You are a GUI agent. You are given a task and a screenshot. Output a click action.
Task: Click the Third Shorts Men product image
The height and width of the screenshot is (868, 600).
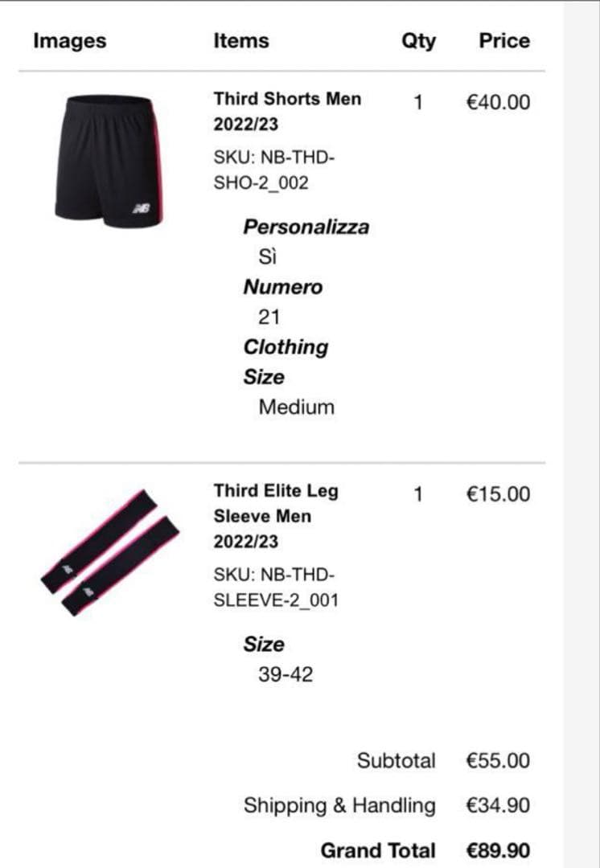109,161
